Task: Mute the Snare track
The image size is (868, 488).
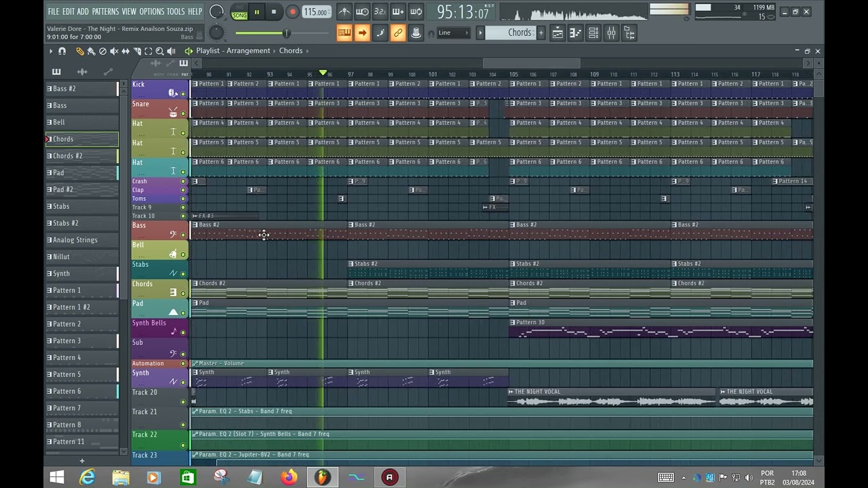Action: pos(183,114)
